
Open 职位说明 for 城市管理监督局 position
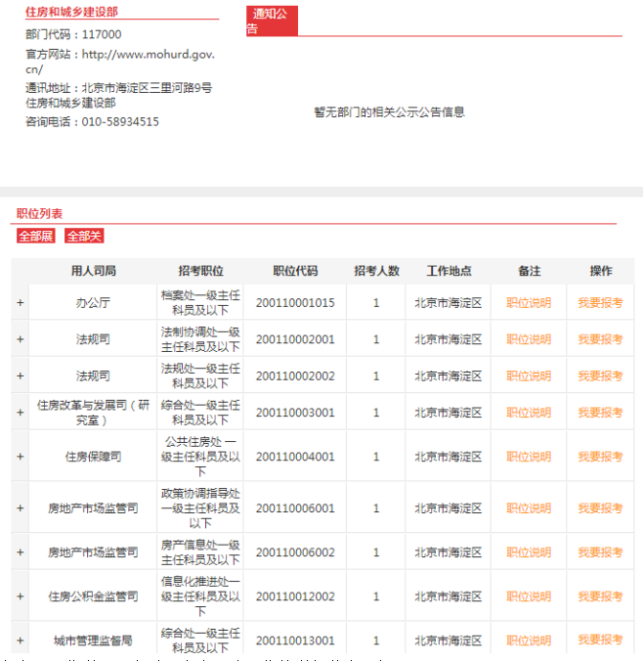[x=529, y=640]
